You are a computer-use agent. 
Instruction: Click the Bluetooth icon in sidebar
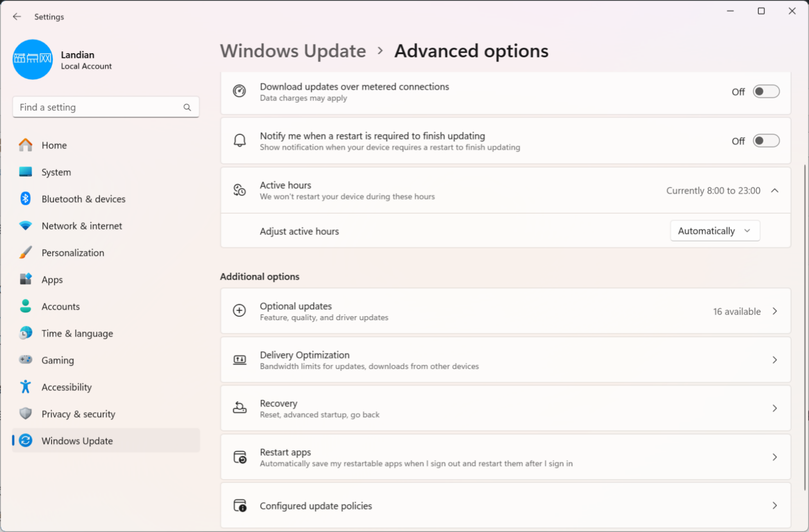[26, 198]
